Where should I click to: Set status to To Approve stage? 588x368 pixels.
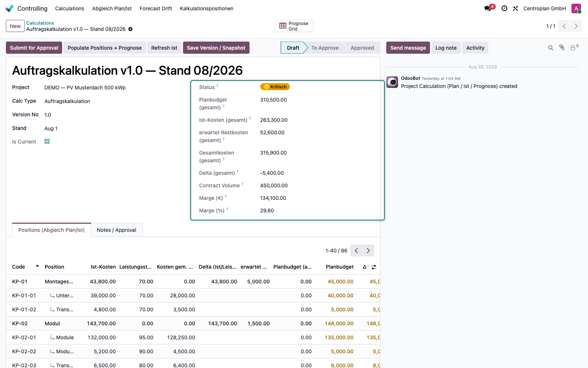(x=325, y=48)
